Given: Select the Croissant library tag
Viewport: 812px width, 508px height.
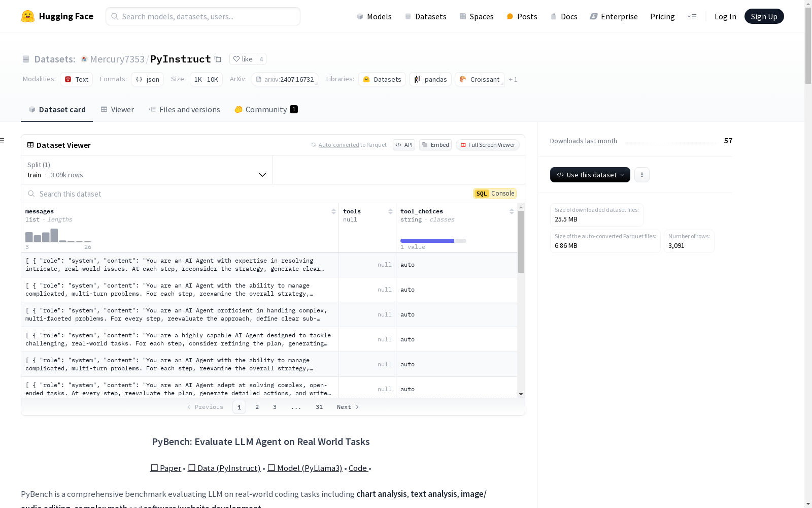Looking at the screenshot, I should click(x=480, y=79).
